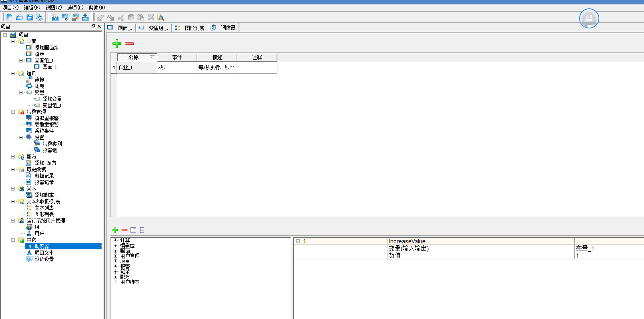Select 离散量报警 tree item
Screen dimensions: 644x319
point(46,124)
